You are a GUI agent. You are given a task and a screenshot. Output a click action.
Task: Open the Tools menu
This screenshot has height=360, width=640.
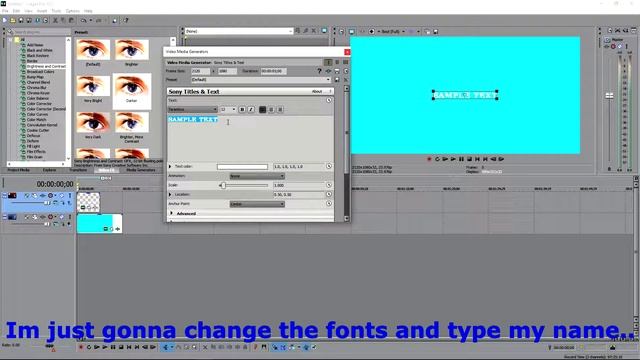(x=56, y=11)
